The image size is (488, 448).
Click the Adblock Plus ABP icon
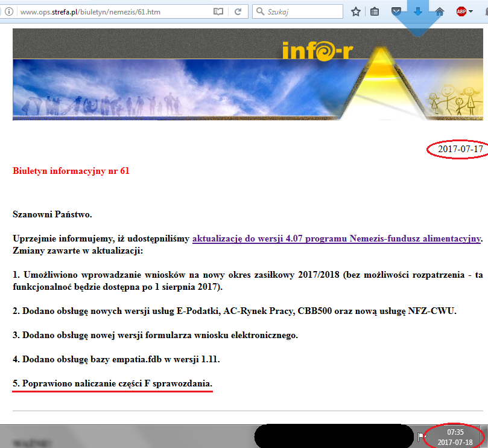461,12
